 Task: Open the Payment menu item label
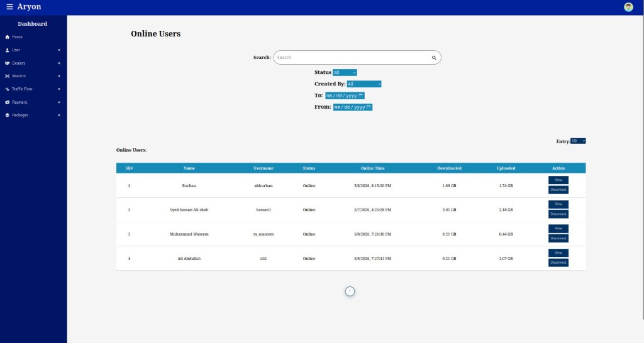pos(19,102)
